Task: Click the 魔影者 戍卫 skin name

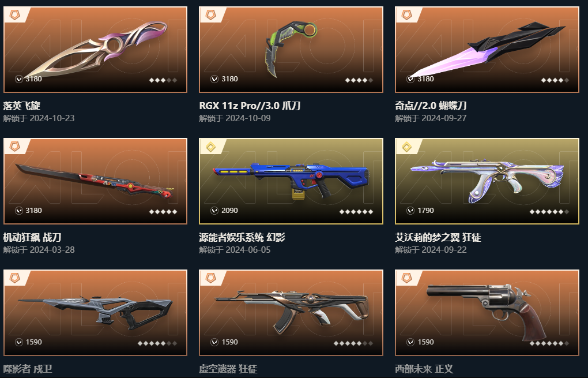Action: 28,369
